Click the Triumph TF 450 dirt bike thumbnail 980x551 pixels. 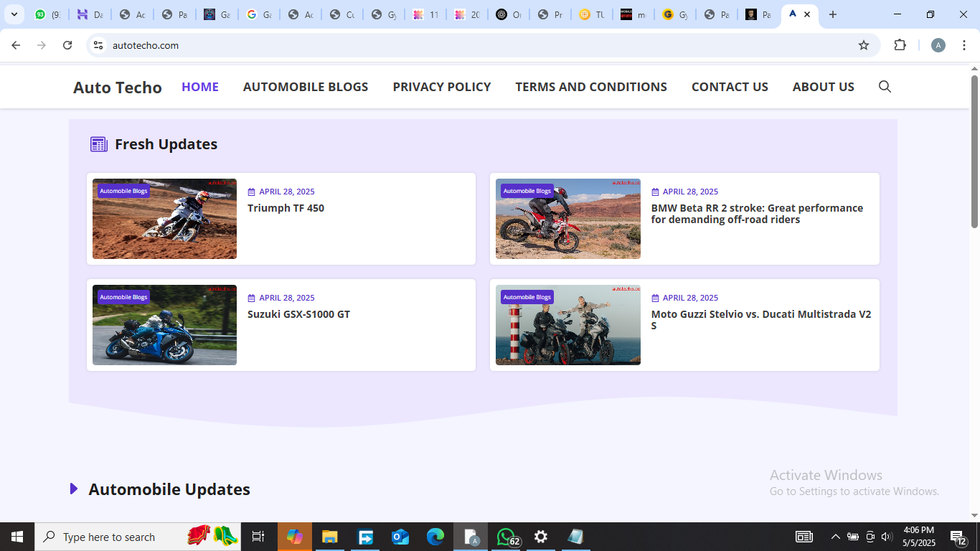tap(164, 219)
